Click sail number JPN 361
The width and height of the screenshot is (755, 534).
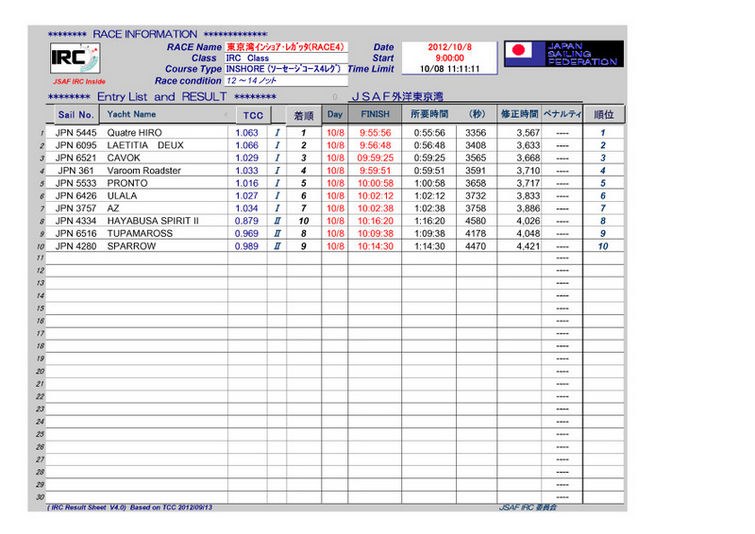[76, 170]
